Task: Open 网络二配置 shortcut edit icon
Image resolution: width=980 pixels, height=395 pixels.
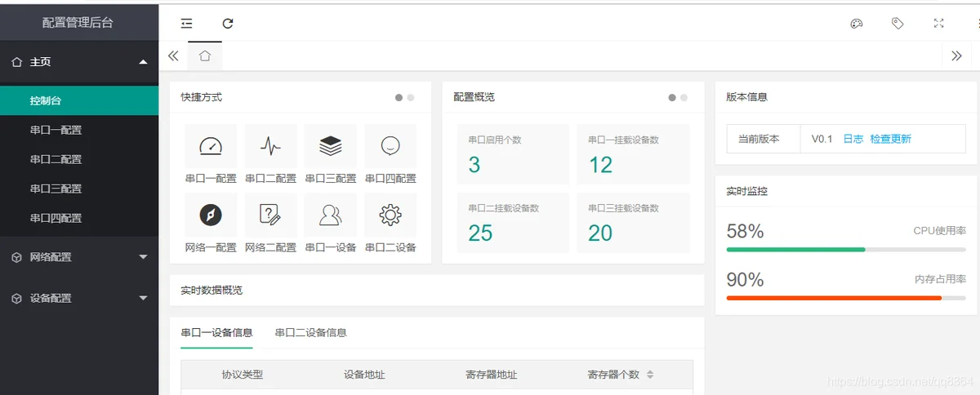Action: coord(270,215)
